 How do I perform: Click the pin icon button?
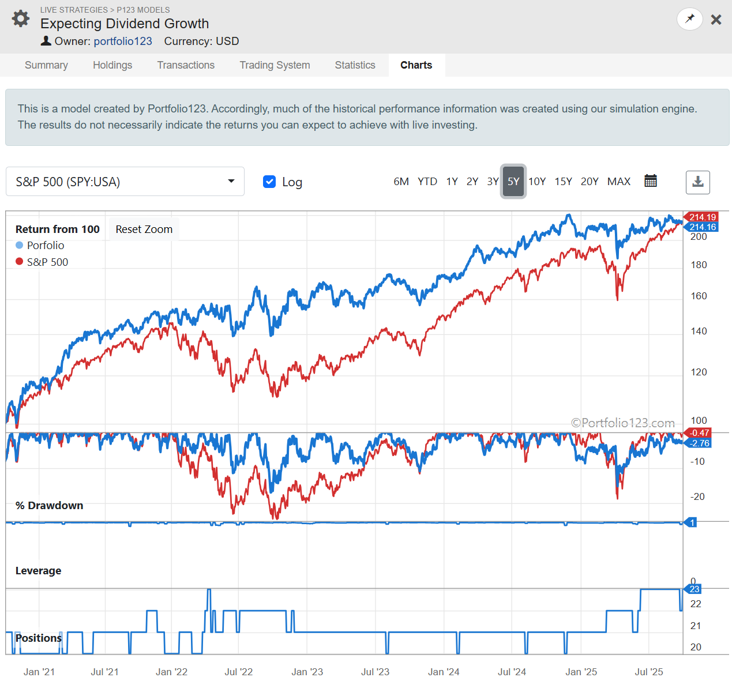(x=689, y=19)
